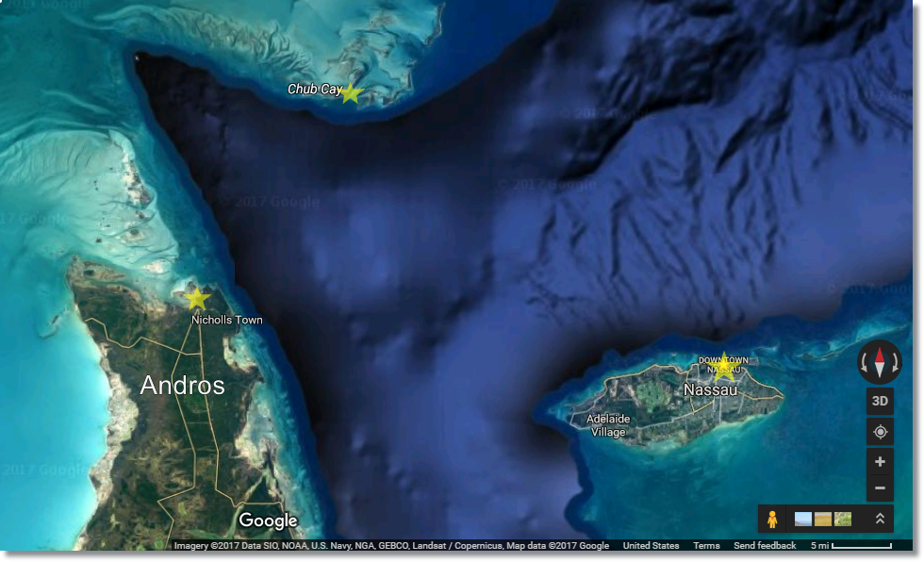This screenshot has width=924, height=562.
Task: Open the grassland photo thumbnail
Action: [x=821, y=518]
